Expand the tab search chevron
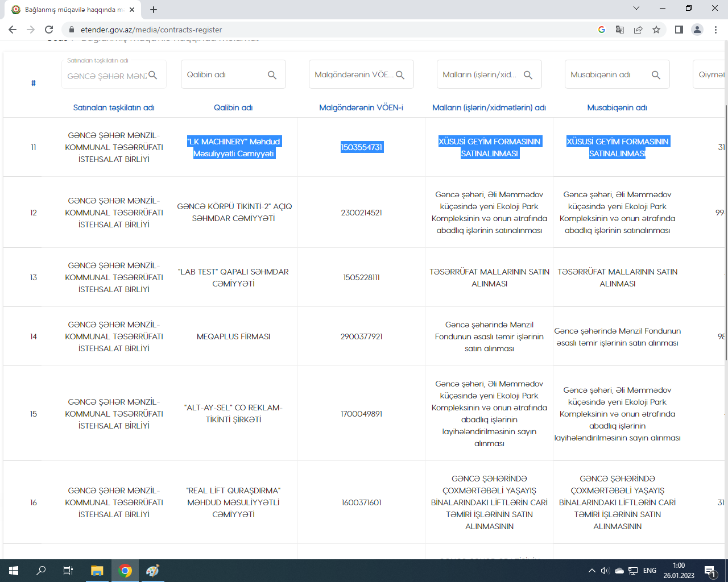The height and width of the screenshot is (582, 728). 636,9
